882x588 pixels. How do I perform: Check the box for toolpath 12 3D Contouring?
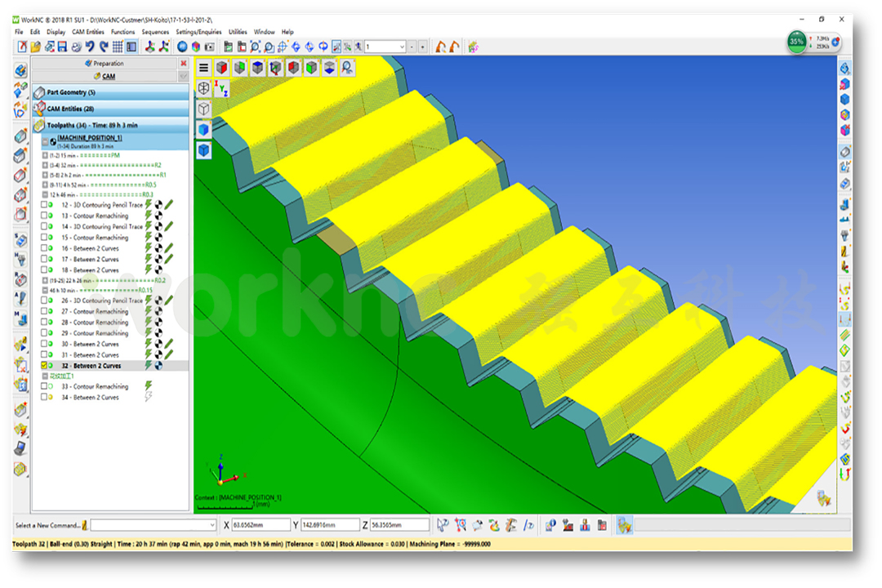(x=44, y=205)
